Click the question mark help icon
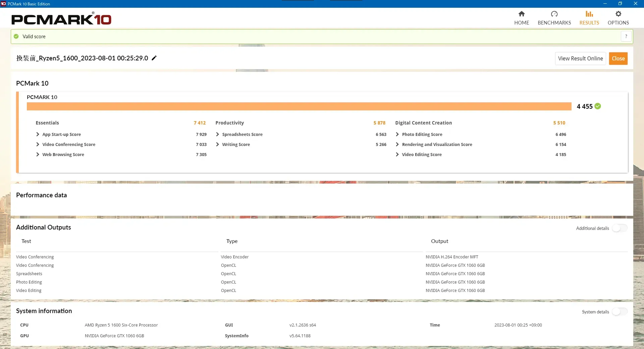 (x=626, y=36)
